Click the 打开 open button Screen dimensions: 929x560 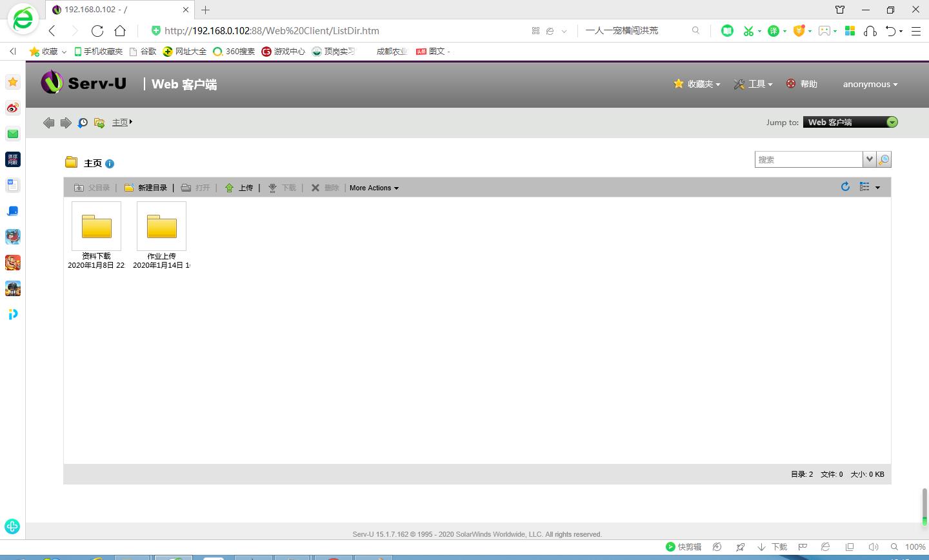195,188
